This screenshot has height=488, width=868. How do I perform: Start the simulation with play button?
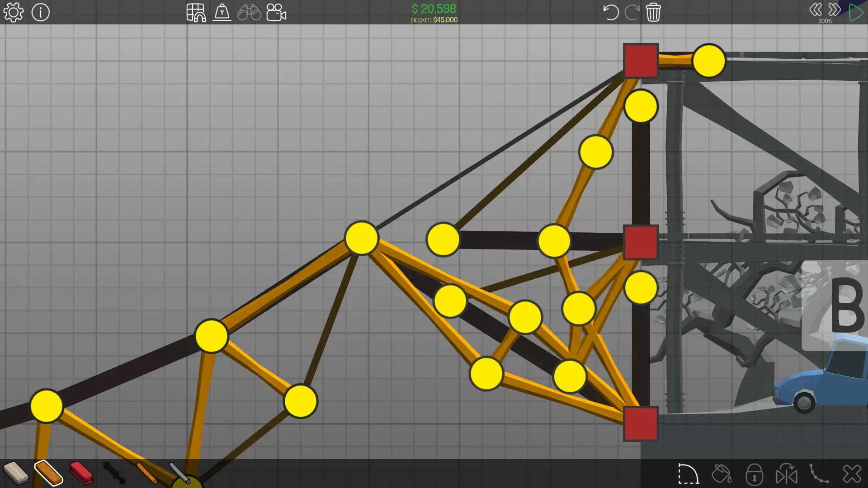856,12
